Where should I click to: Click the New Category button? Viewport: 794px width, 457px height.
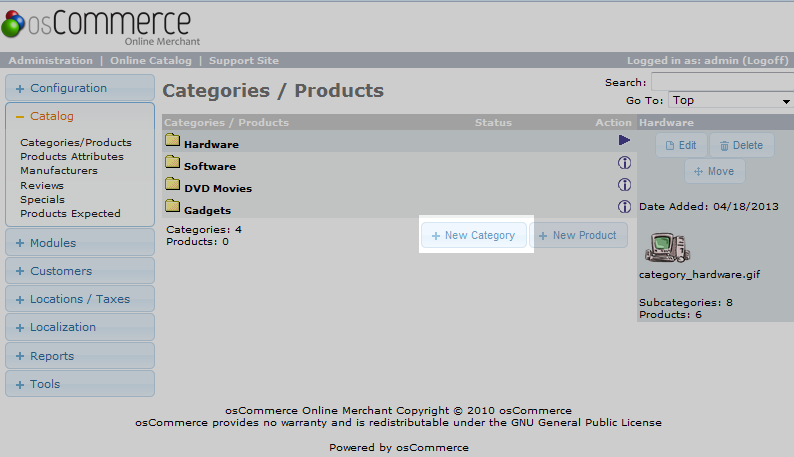pos(474,236)
